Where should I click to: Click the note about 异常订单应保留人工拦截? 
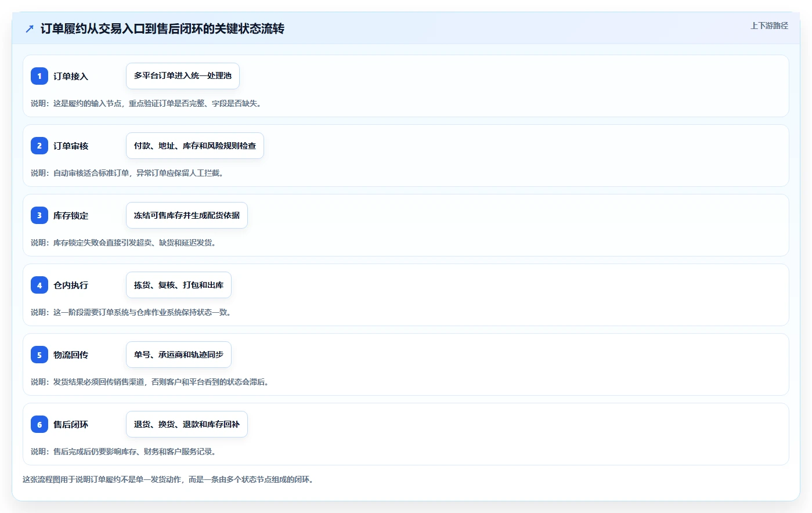pyautogui.click(x=128, y=173)
